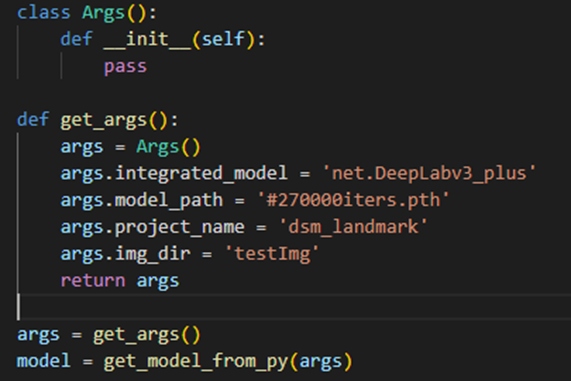Click the 'class' keyword on the Args line
The width and height of the screenshot is (571, 381).
coord(43,12)
